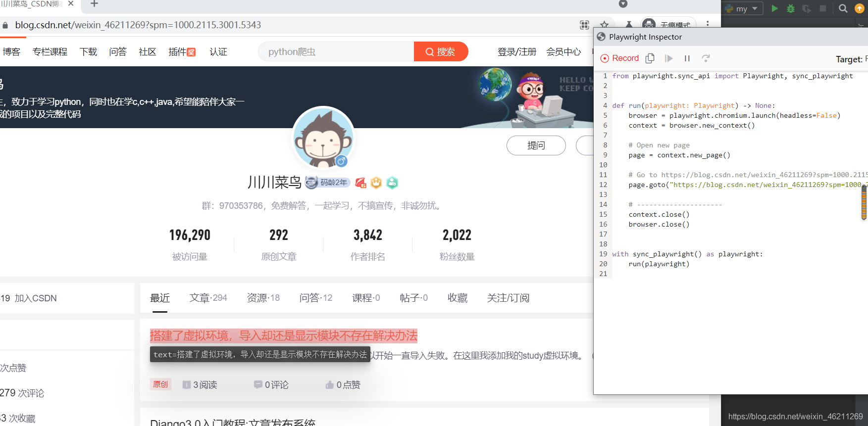This screenshot has width=868, height=426.
Task: Copy the generated code in Playwright Inspector
Action: pyautogui.click(x=650, y=58)
